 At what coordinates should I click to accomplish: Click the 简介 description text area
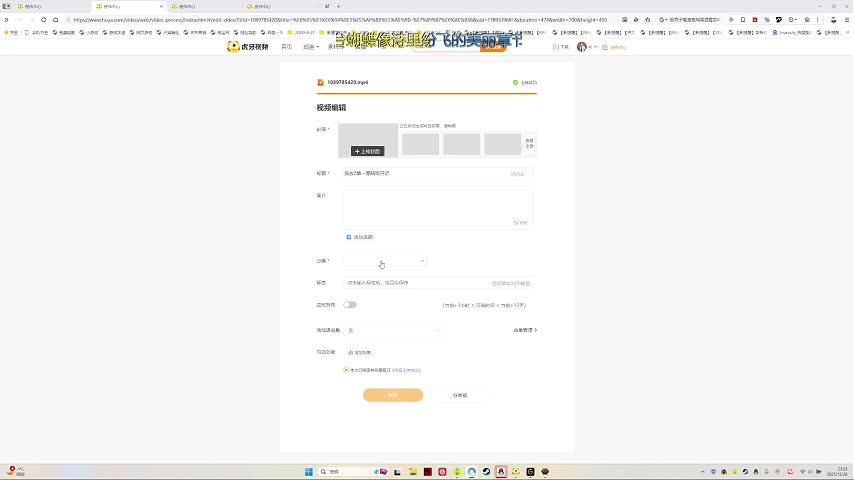coord(438,209)
